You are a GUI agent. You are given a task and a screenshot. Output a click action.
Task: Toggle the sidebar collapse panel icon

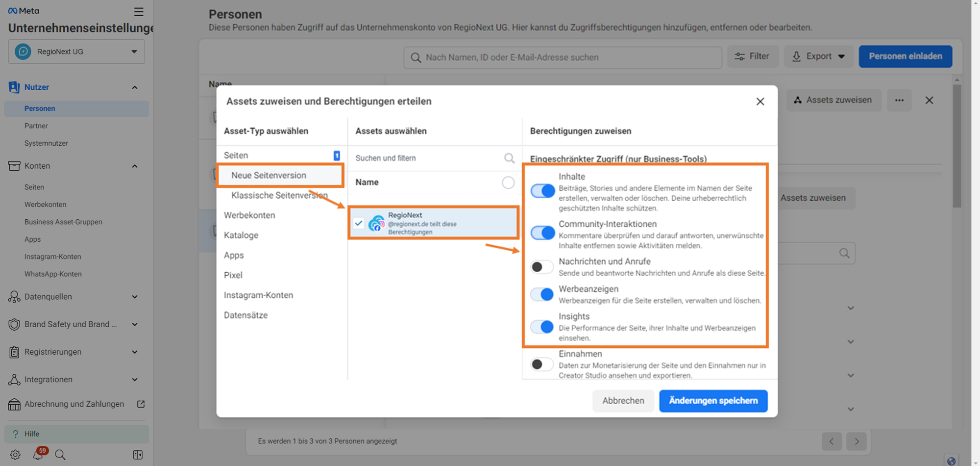[x=138, y=455]
